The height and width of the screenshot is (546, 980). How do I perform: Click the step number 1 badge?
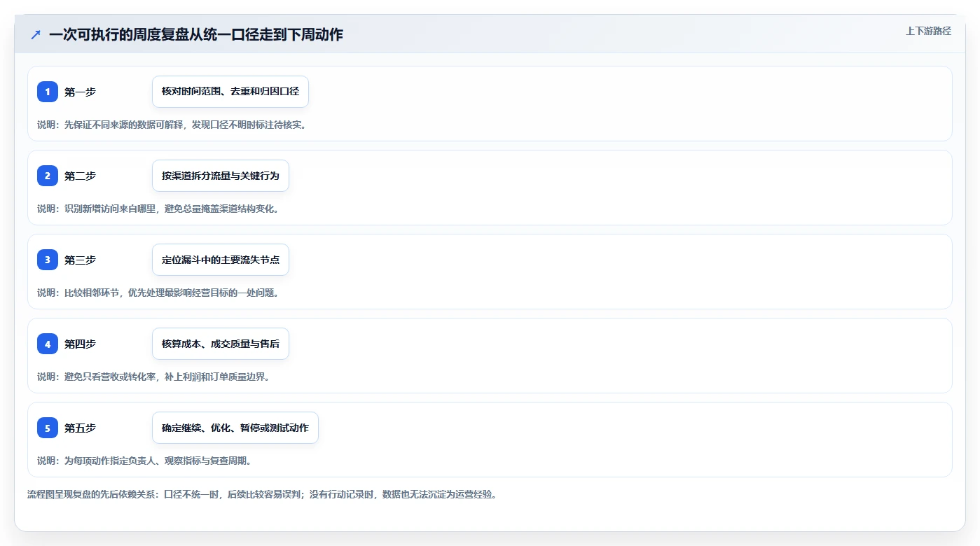pos(48,92)
